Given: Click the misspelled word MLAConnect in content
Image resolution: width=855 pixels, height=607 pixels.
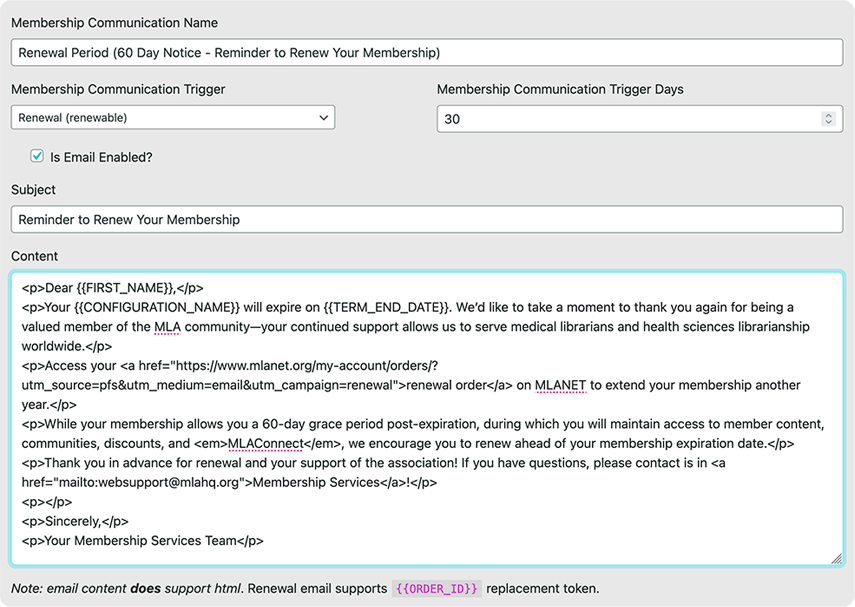Looking at the screenshot, I should click(x=265, y=444).
